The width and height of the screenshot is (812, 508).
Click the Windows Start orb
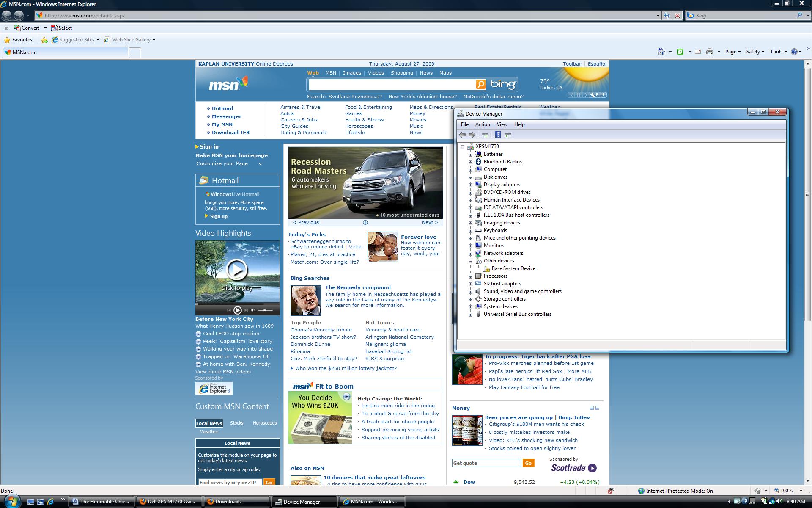11,501
